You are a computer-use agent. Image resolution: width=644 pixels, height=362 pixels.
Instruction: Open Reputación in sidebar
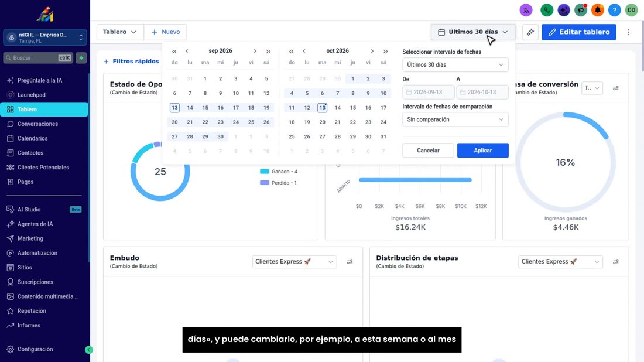(x=44, y=311)
